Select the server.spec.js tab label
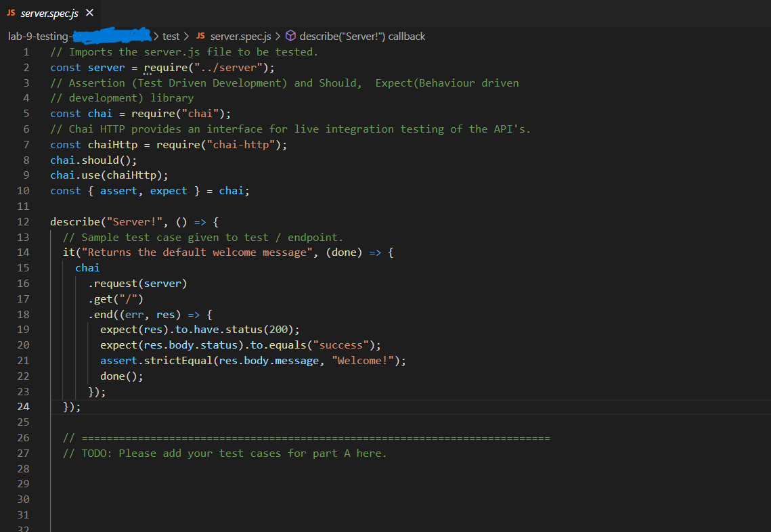Image resolution: width=771 pixels, height=532 pixels. pos(51,12)
